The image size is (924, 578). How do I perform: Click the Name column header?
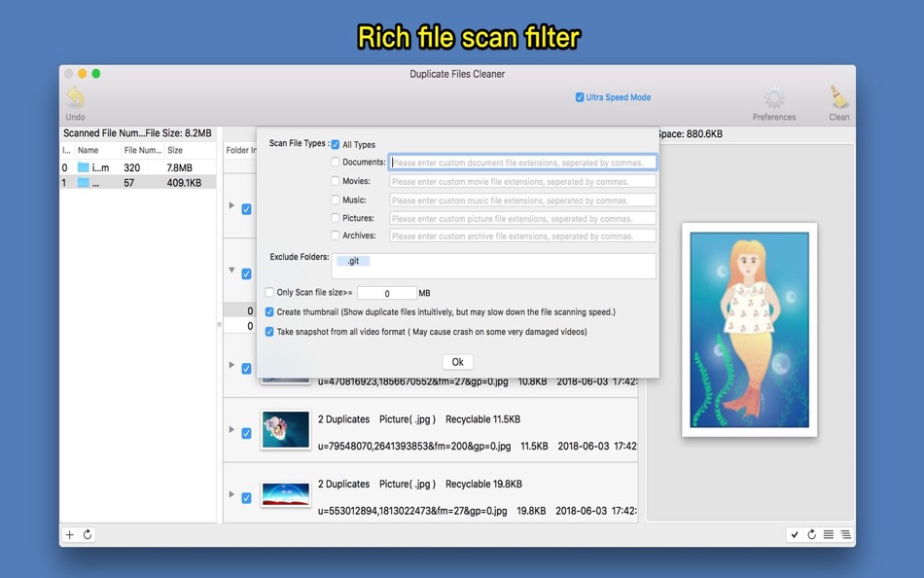click(89, 150)
